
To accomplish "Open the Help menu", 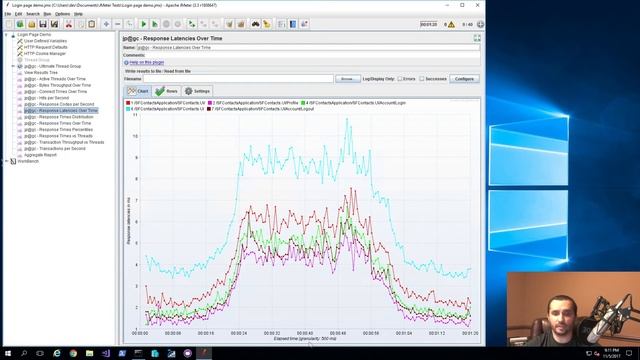I will [78, 14].
